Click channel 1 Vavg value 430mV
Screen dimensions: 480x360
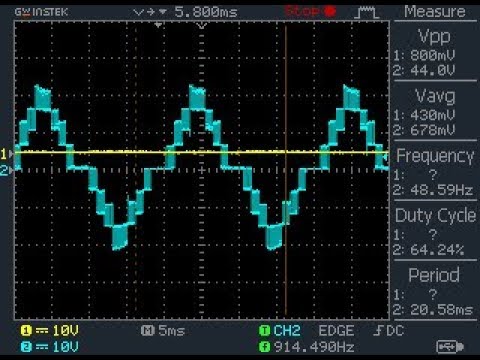pos(432,115)
